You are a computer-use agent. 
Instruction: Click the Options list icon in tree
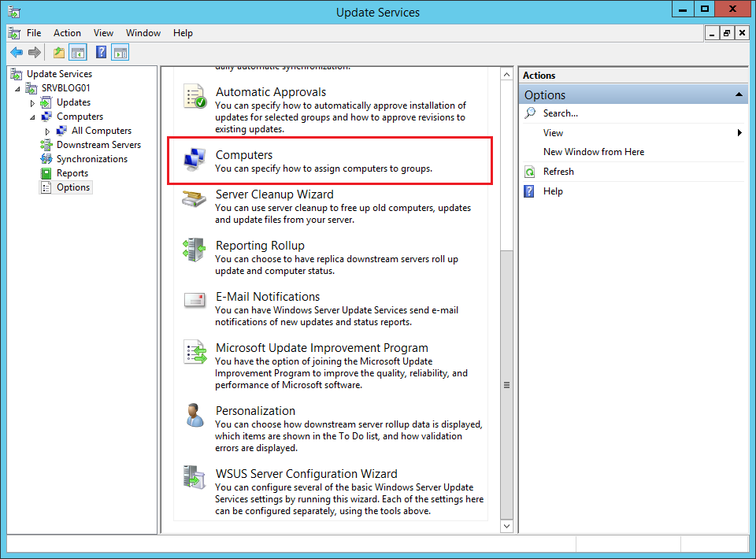point(46,187)
